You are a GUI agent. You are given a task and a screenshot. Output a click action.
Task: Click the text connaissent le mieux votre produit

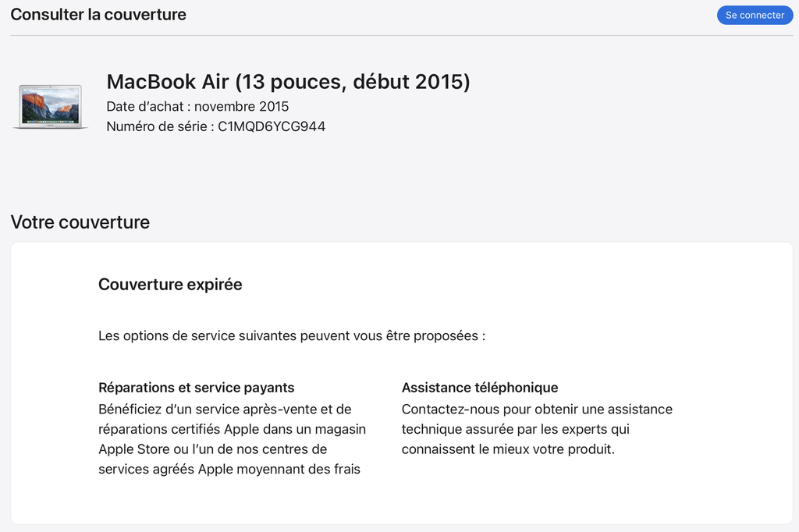(x=508, y=449)
